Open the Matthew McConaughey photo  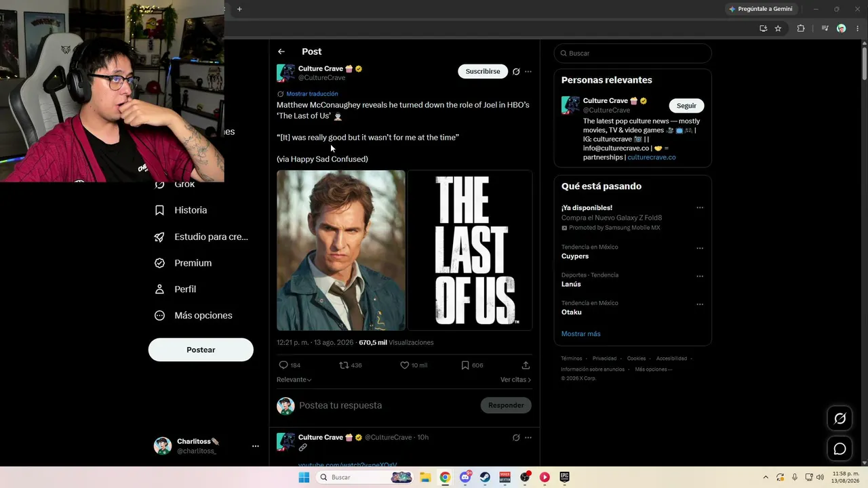341,250
